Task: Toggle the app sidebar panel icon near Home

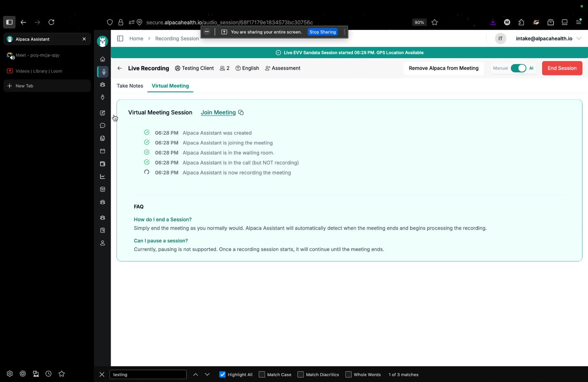Action: [x=120, y=38]
